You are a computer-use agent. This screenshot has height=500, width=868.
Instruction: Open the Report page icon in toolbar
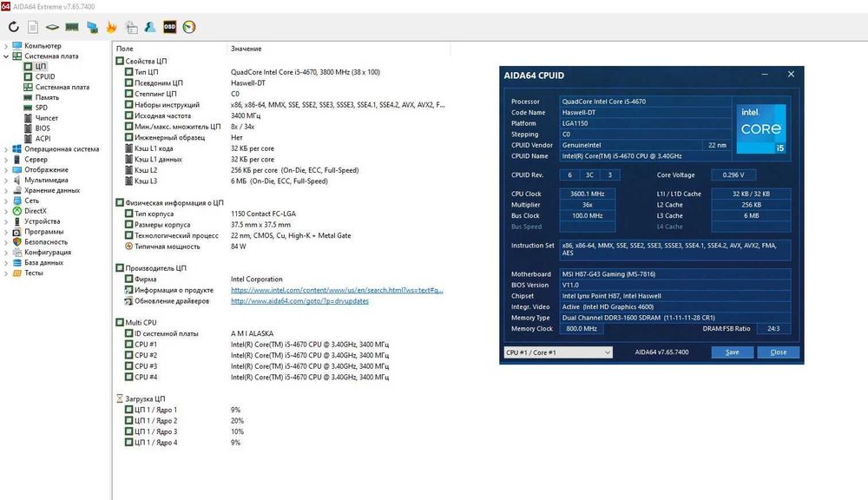tap(33, 27)
